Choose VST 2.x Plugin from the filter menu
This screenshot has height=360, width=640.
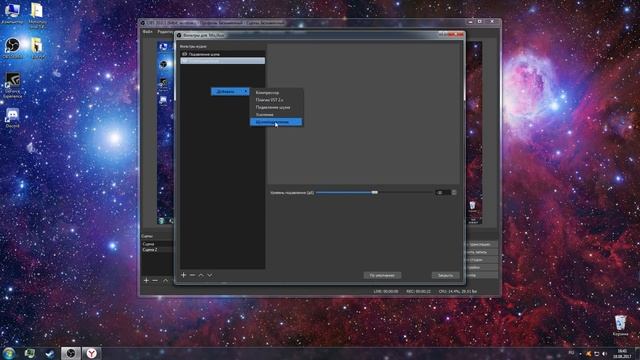click(276, 100)
